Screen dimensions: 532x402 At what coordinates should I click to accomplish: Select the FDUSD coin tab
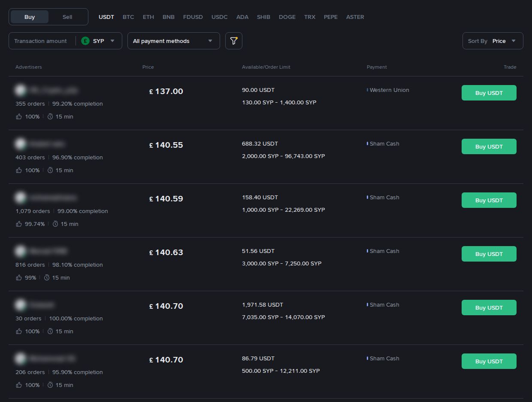[x=193, y=17]
